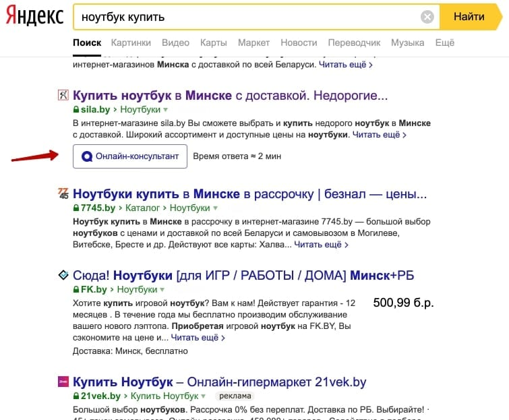Click the price 500,99 б.р.
The image size is (509, 420).
(404, 303)
